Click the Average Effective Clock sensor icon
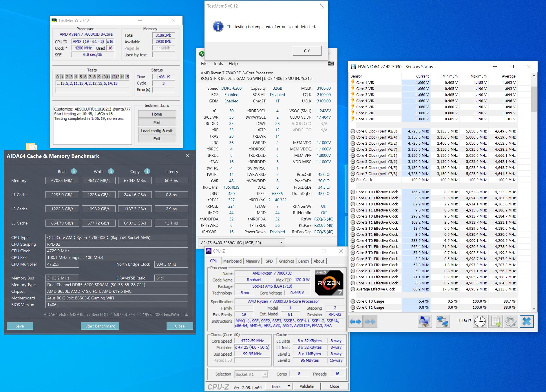 coord(353,289)
